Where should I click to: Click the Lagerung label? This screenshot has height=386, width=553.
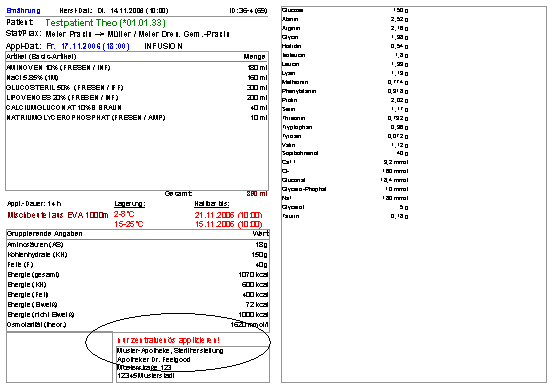tap(130, 204)
